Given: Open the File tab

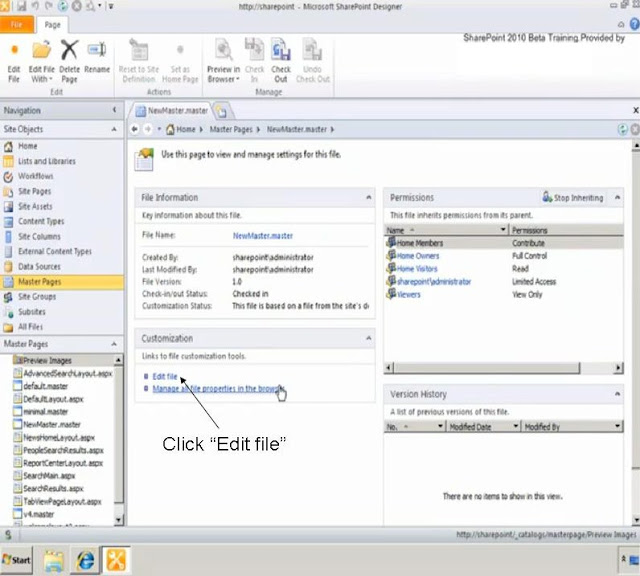Looking at the screenshot, I should click(17, 24).
